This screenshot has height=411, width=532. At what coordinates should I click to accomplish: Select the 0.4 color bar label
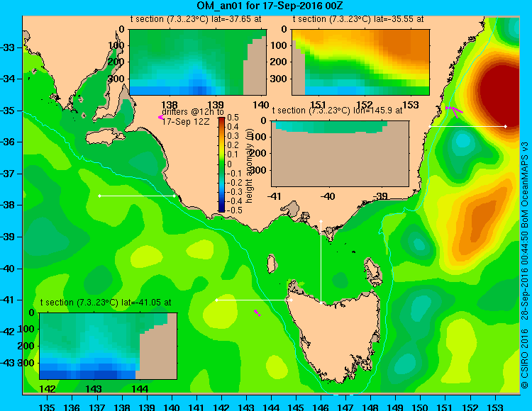[x=233, y=127]
